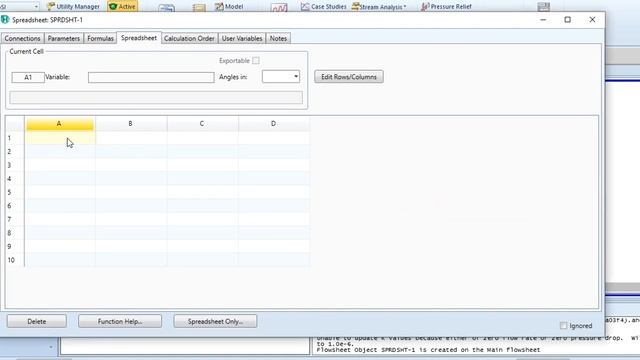This screenshot has width=640, height=360.
Task: Switch to the Connections tab
Action: pyautogui.click(x=22, y=38)
